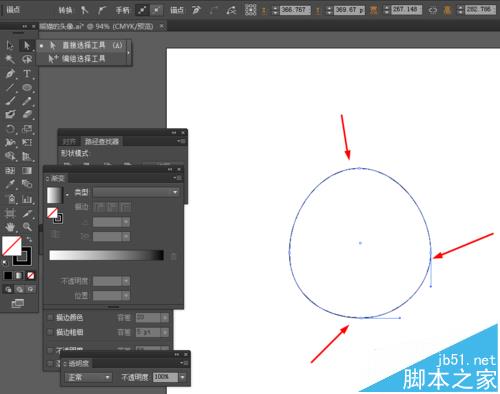This screenshot has width=500, height=394.
Task: Switch to 路径查找器 panel tab
Action: (x=102, y=141)
